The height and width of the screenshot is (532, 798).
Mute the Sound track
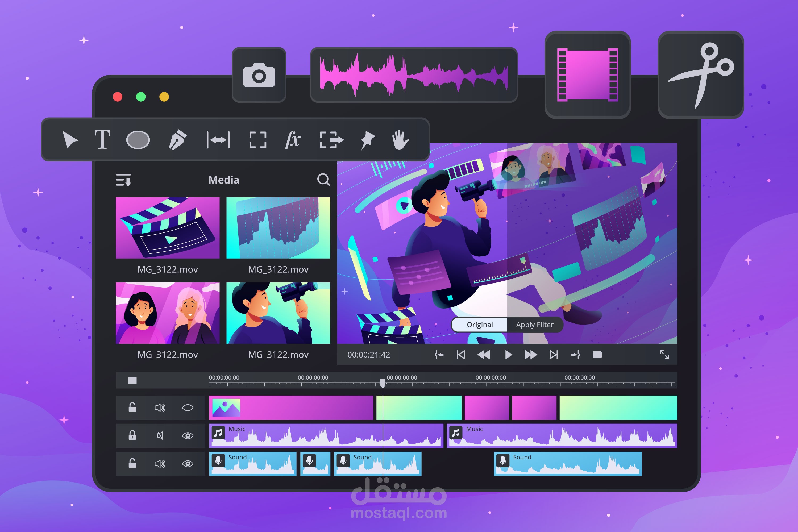(160, 463)
